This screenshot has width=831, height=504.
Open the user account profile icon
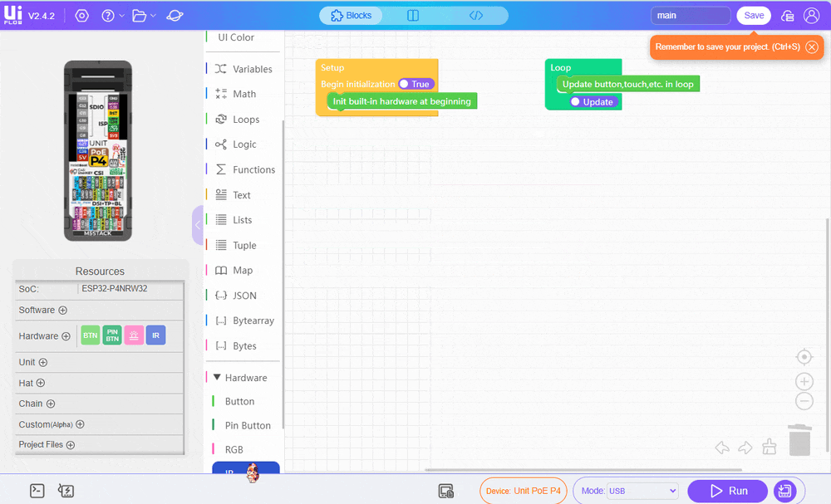811,16
